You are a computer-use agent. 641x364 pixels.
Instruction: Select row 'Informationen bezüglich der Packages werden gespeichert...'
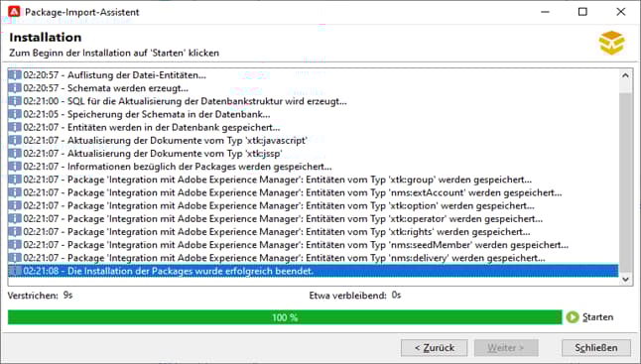point(314,167)
